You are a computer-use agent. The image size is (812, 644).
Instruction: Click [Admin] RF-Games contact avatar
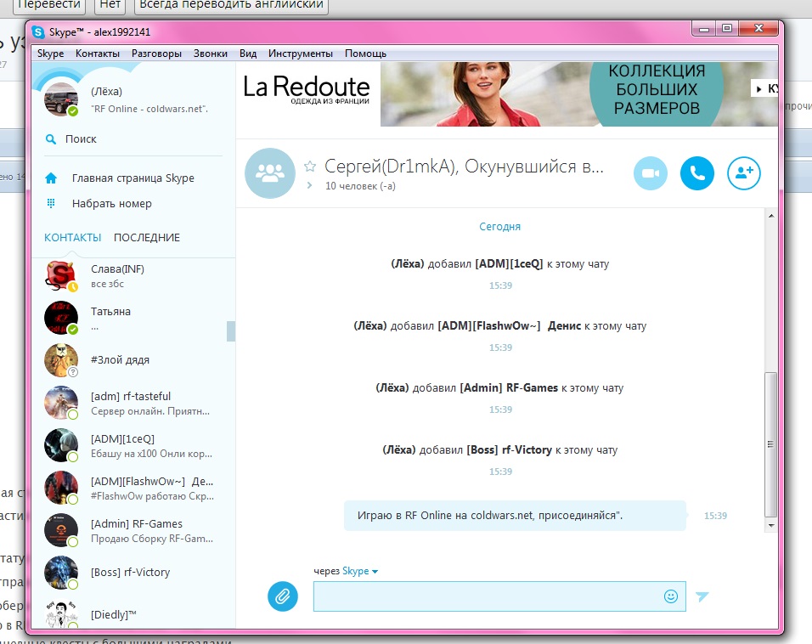click(61, 530)
